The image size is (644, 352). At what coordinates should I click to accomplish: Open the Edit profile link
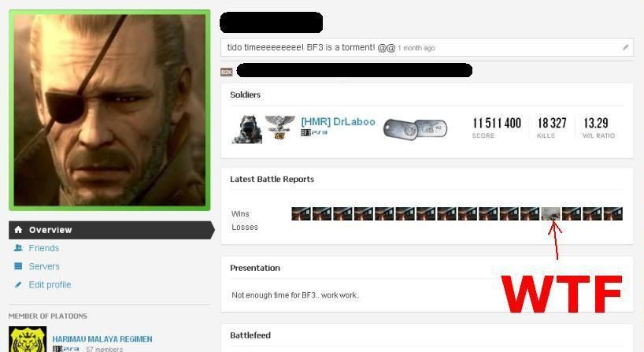pyautogui.click(x=50, y=284)
